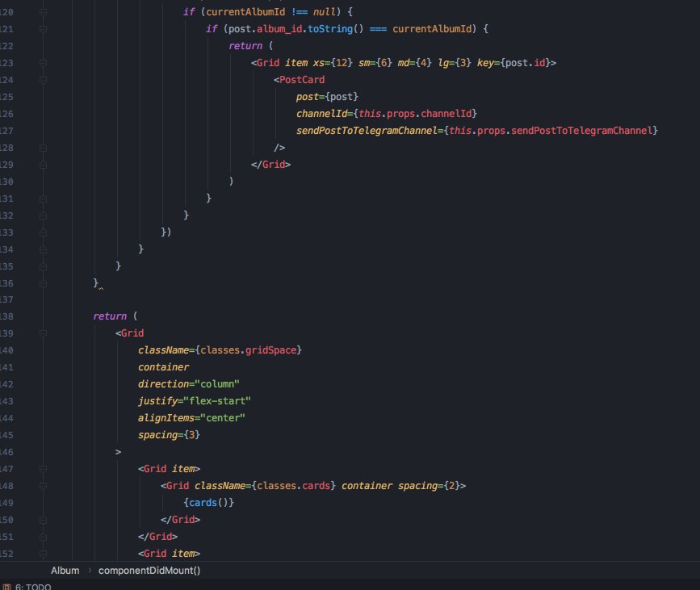Click the 'md={4}' attribute
Image resolution: width=700 pixels, height=590 pixels.
click(x=415, y=63)
